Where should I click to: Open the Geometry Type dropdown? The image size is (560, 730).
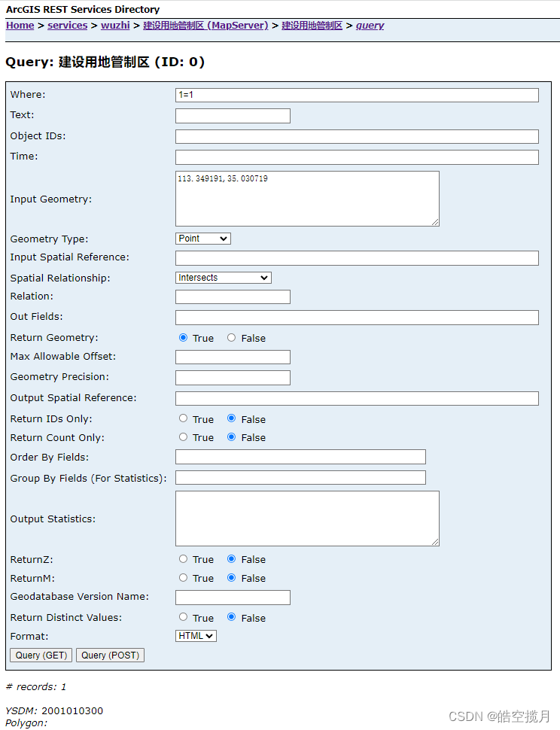click(202, 238)
